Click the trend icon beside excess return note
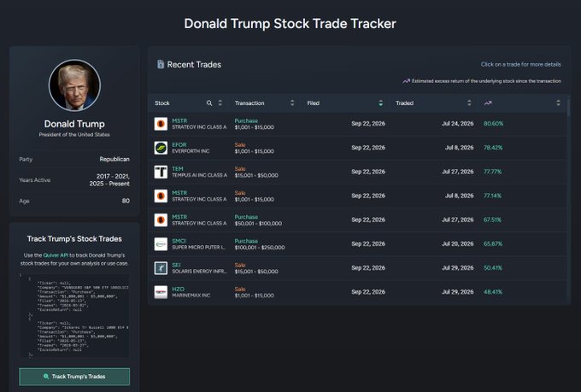Image resolution: width=581 pixels, height=392 pixels. click(x=406, y=81)
